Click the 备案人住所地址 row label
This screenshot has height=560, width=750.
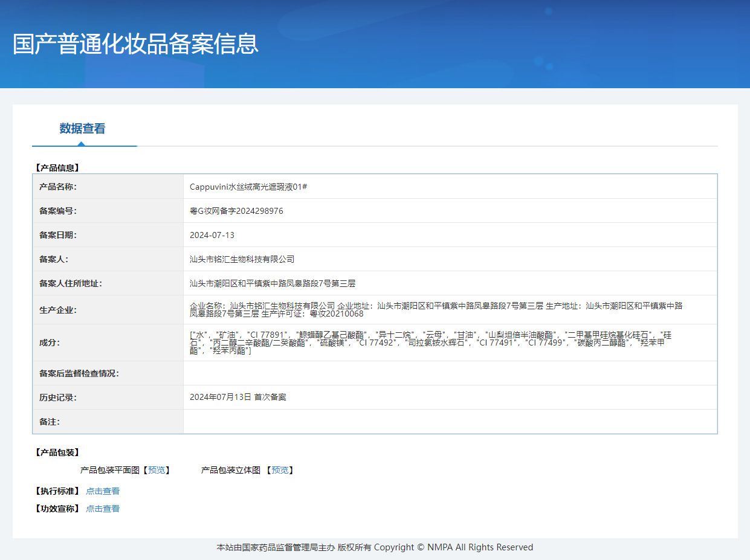pos(71,283)
